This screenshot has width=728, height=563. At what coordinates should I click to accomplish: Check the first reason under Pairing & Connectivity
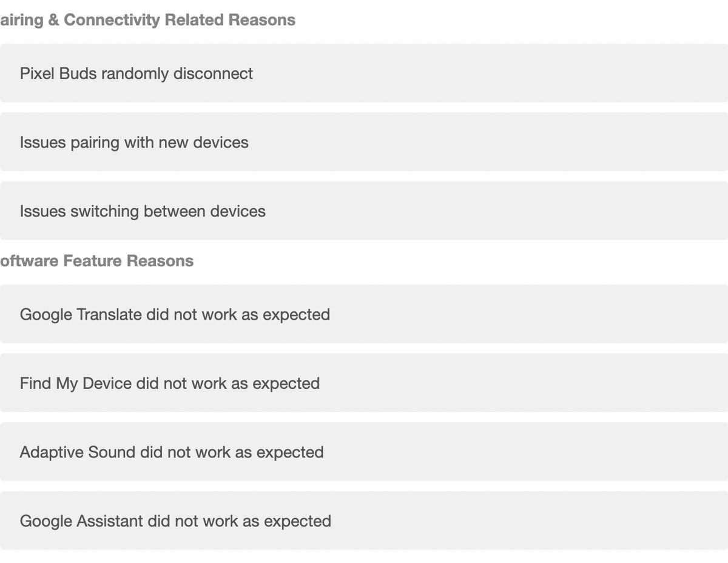pos(136,73)
